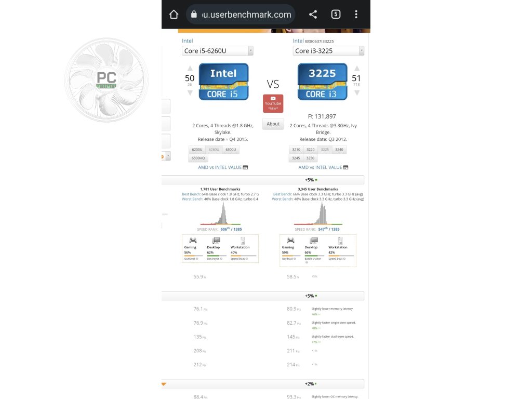Tap the share icon in browser bar

[x=313, y=14]
